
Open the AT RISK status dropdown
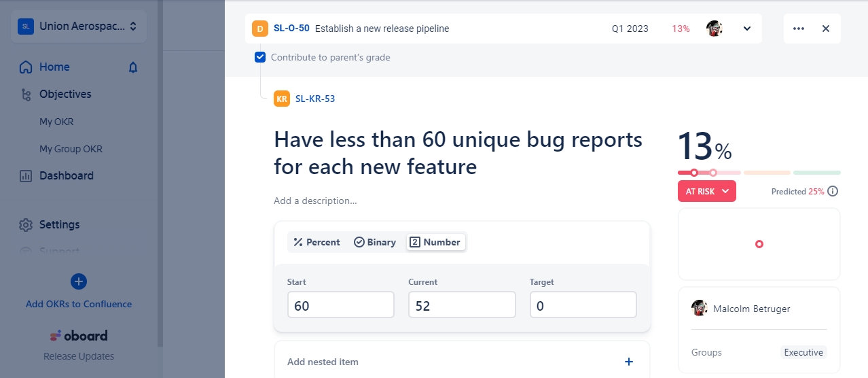tap(707, 191)
